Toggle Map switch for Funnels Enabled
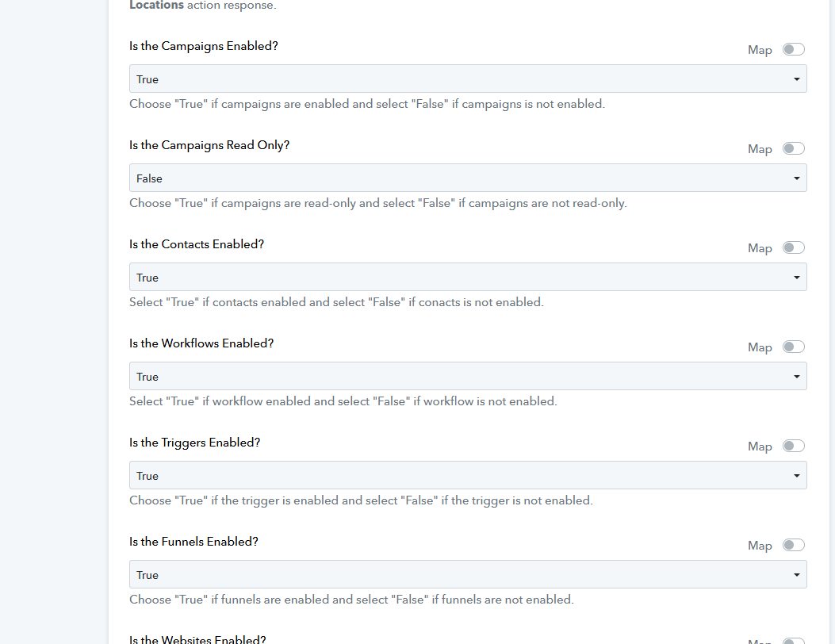835x644 pixels. coord(794,545)
